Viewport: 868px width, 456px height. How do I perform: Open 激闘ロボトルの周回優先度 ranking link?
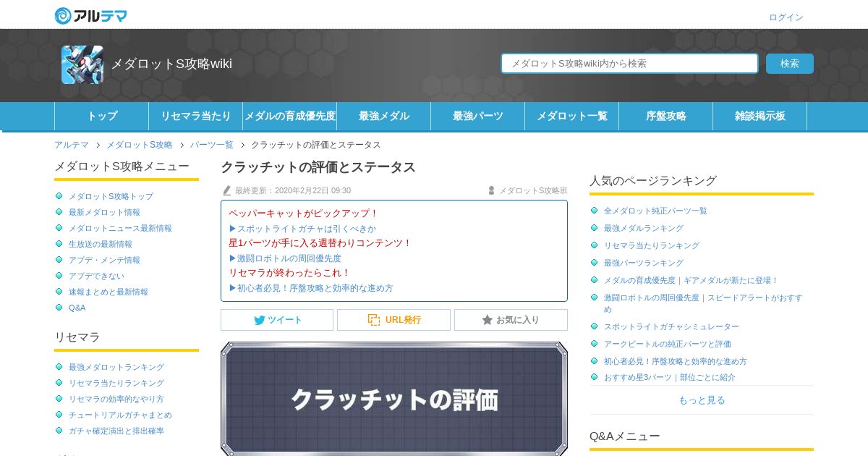[x=703, y=303]
